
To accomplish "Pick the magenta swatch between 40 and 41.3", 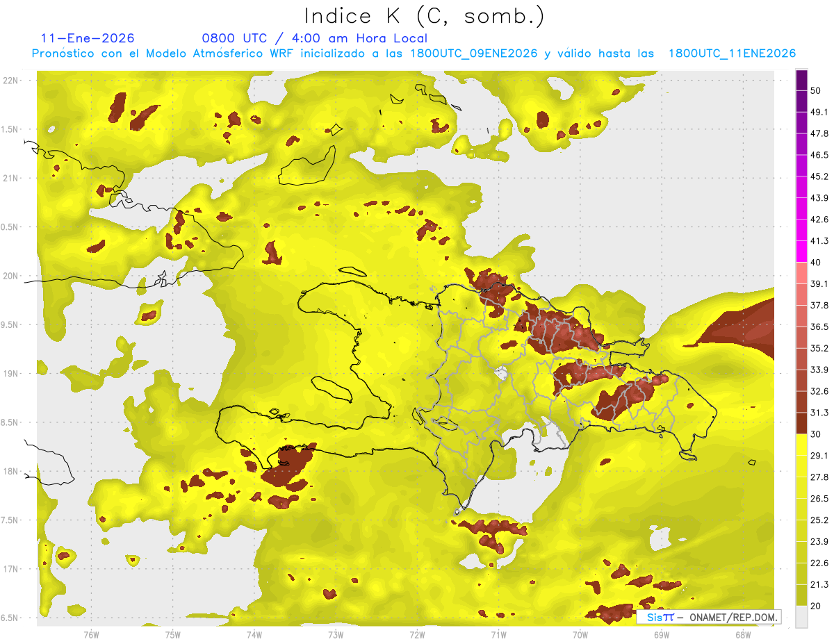I will pyautogui.click(x=801, y=251).
